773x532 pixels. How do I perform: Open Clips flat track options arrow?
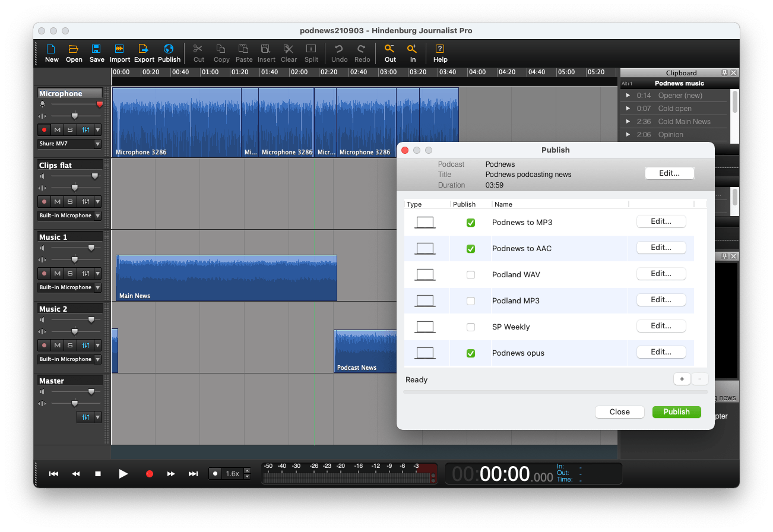tap(97, 201)
